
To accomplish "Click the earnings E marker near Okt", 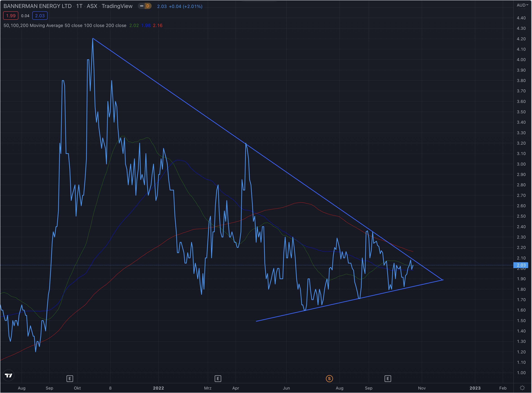I will (70, 378).
